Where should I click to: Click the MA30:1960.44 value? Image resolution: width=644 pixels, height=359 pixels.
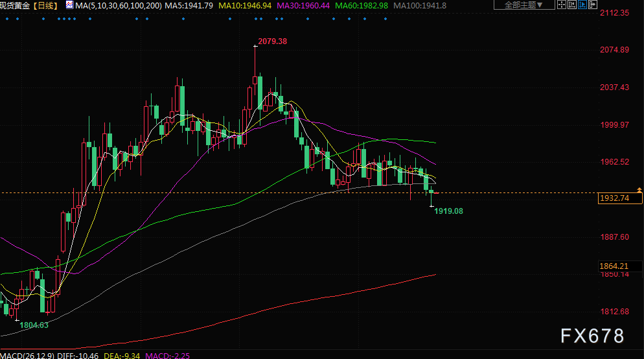click(303, 6)
